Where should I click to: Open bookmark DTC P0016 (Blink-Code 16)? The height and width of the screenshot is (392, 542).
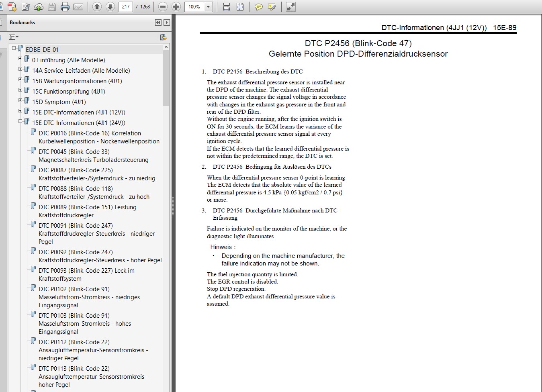click(99, 137)
